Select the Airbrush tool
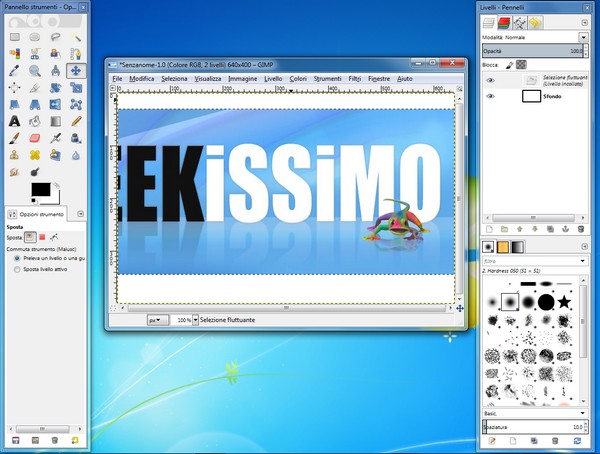The image size is (600, 454). point(55,138)
